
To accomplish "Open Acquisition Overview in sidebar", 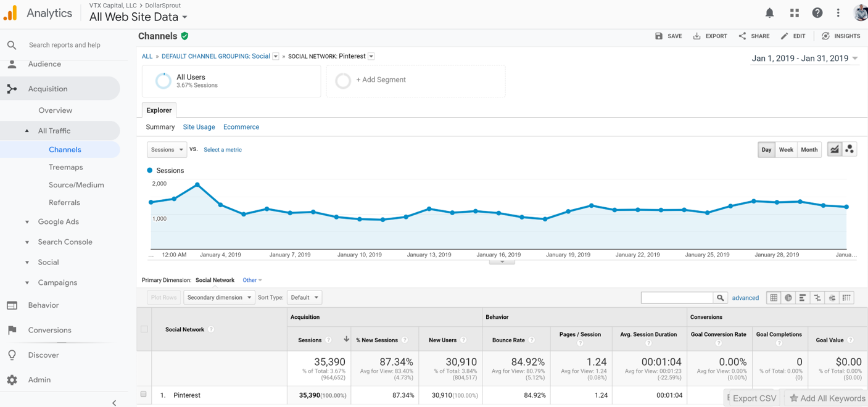I will pos(55,110).
